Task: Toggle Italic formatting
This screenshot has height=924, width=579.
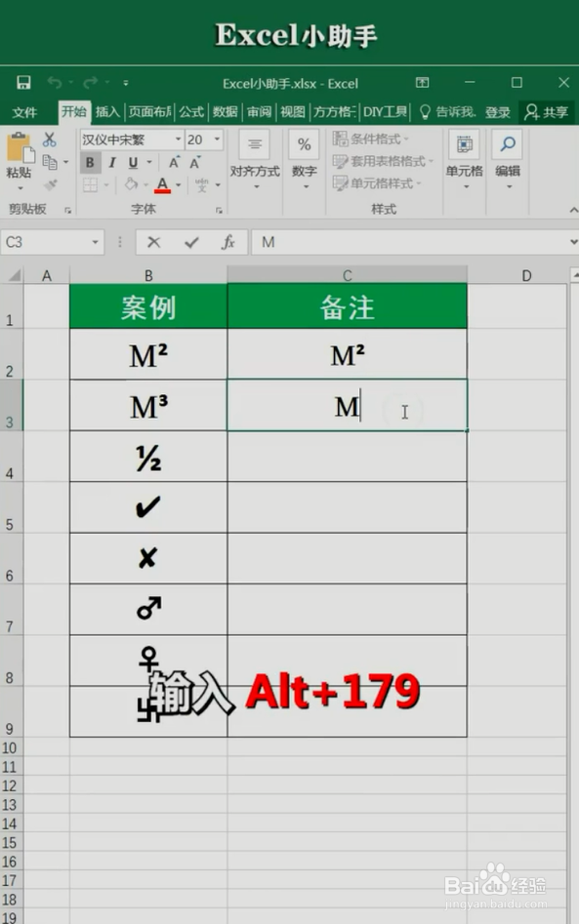Action: [x=111, y=163]
